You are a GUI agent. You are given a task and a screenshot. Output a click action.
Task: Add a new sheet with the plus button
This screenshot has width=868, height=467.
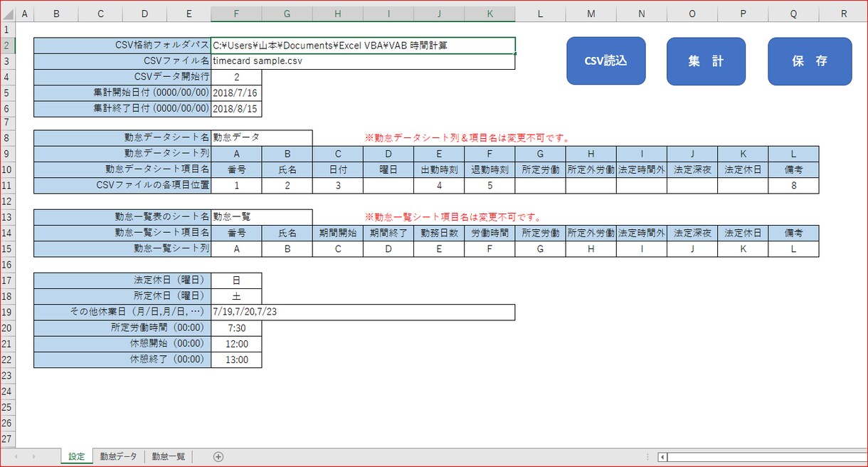[x=218, y=456]
